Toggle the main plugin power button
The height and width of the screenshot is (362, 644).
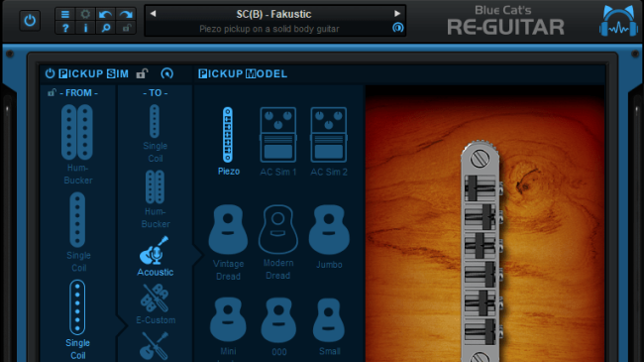pos(30,20)
